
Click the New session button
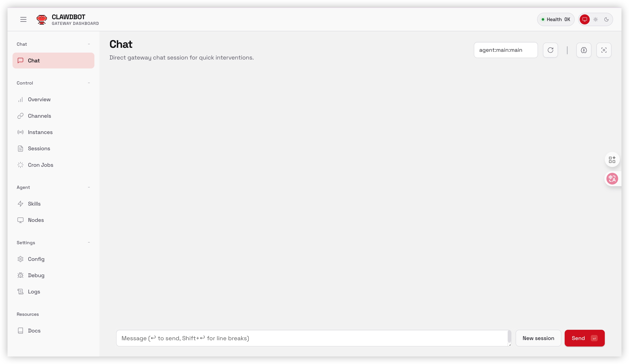pos(538,338)
